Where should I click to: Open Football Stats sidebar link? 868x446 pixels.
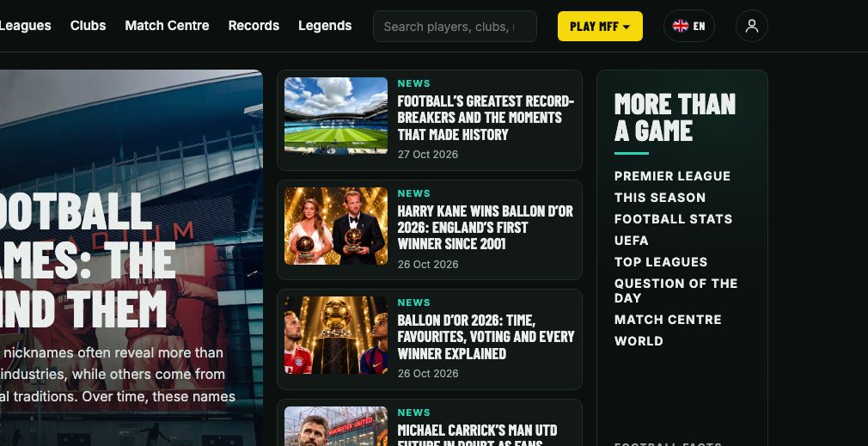pyautogui.click(x=673, y=219)
